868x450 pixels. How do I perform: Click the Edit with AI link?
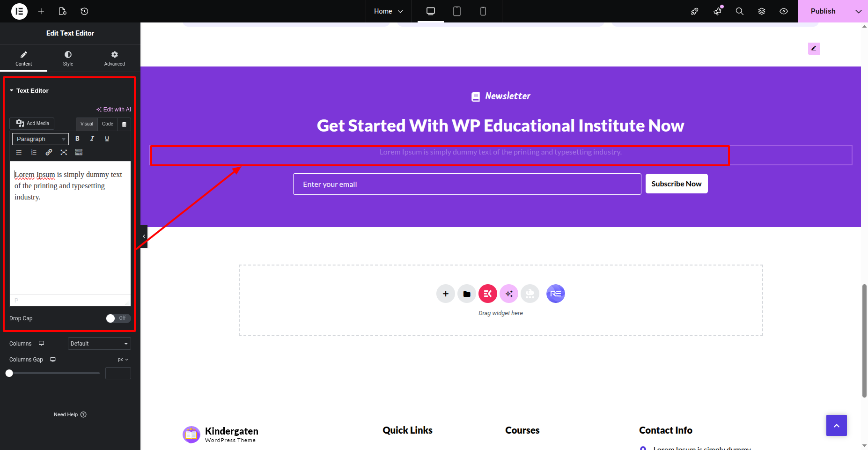(114, 110)
